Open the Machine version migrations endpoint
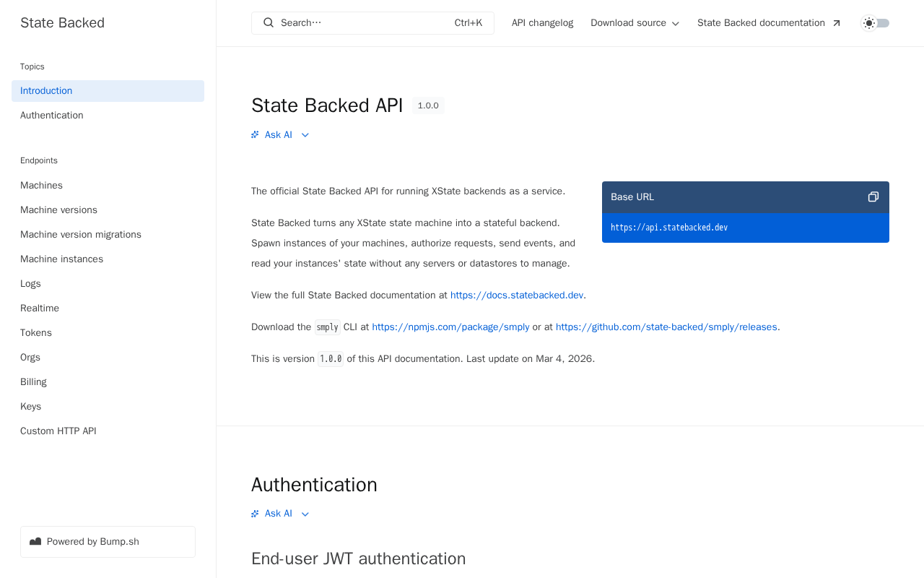Image resolution: width=924 pixels, height=578 pixels. [81, 235]
